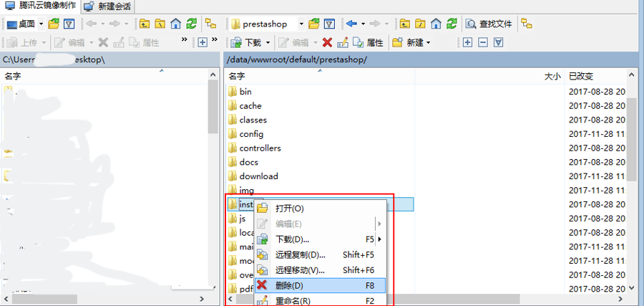Viewport: 644px width, 306px height.
Task: Open the prestashop directory dropdown
Action: click(301, 24)
